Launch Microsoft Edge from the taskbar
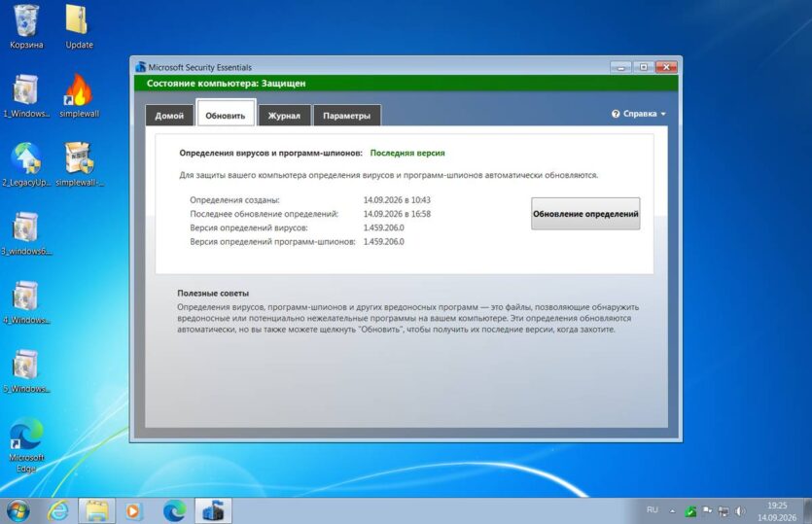This screenshot has height=524, width=812. 174,511
